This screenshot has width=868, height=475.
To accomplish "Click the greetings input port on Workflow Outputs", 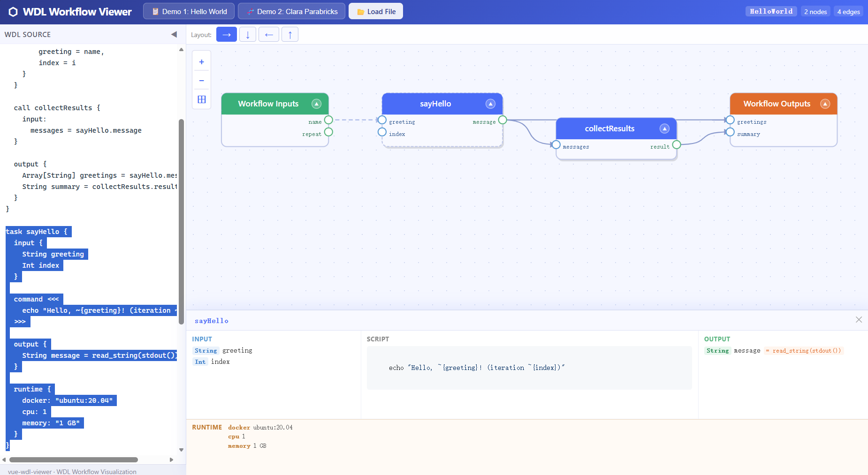I will (730, 120).
